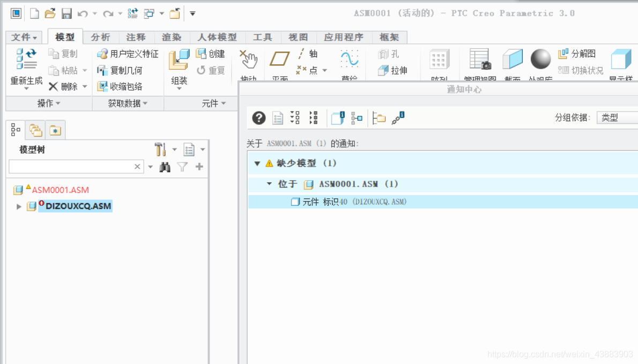Click the Assemble (组装) component icon
Image resolution: width=638 pixels, height=364 pixels.
(179, 60)
